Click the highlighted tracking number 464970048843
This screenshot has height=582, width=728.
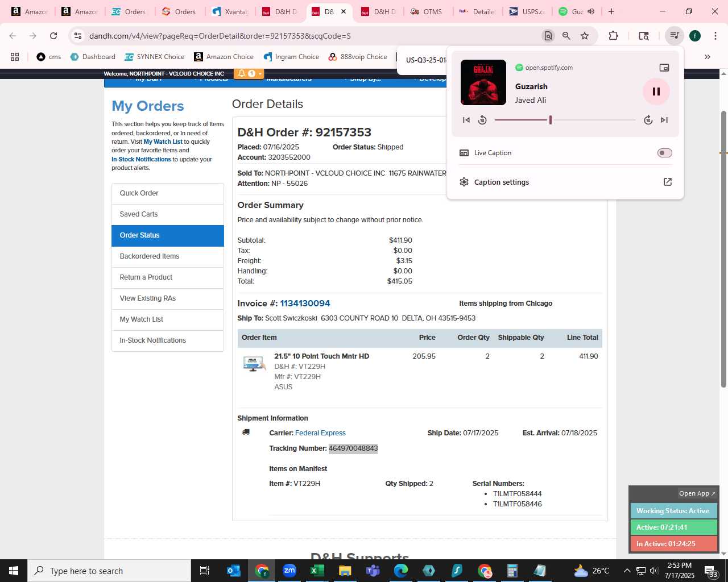(353, 448)
